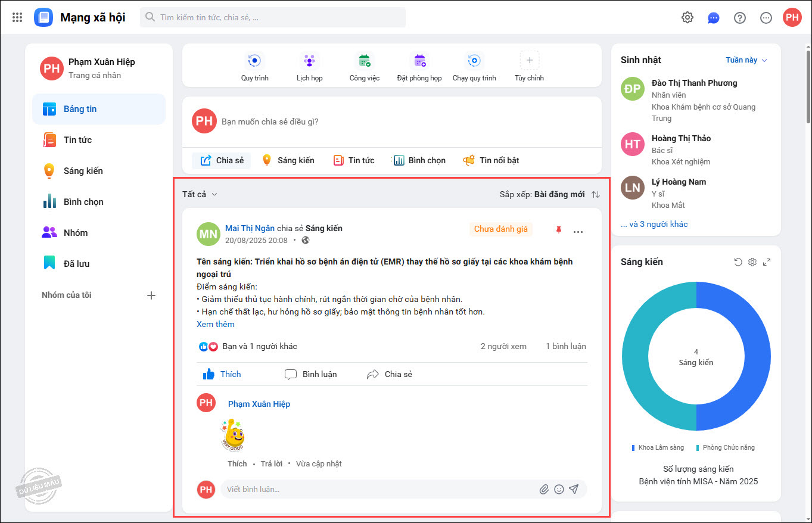Image resolution: width=812 pixels, height=523 pixels.
Task: Open PH user avatar in top bar
Action: point(792,17)
